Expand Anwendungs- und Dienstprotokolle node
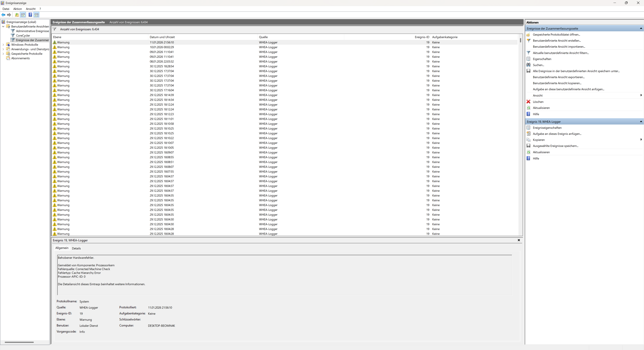Screen dimensions: 644x350 click(3, 49)
